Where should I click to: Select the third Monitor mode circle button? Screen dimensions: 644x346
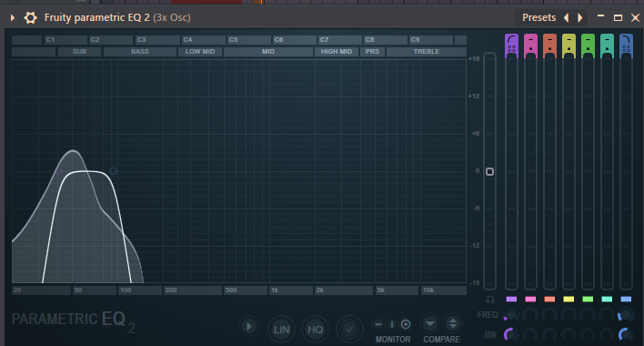coord(406,325)
